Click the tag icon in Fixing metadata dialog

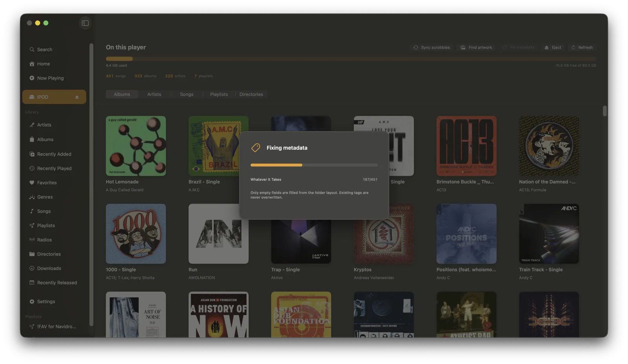(256, 147)
